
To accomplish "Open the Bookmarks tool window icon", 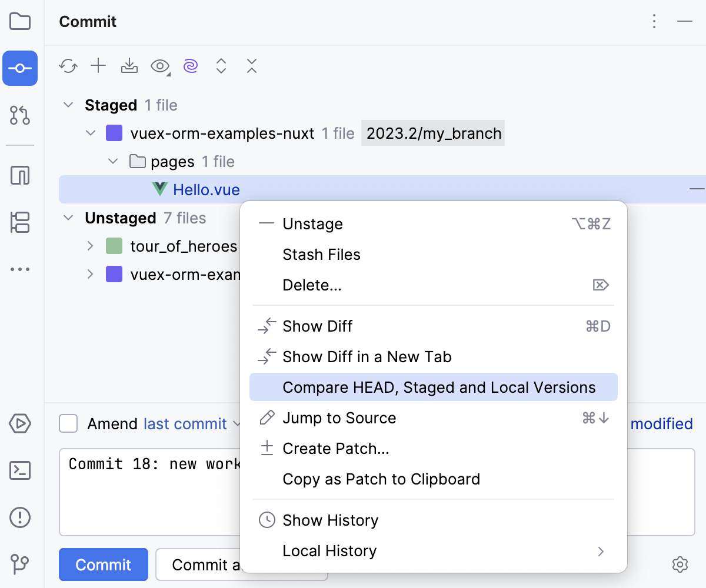I will 20,175.
